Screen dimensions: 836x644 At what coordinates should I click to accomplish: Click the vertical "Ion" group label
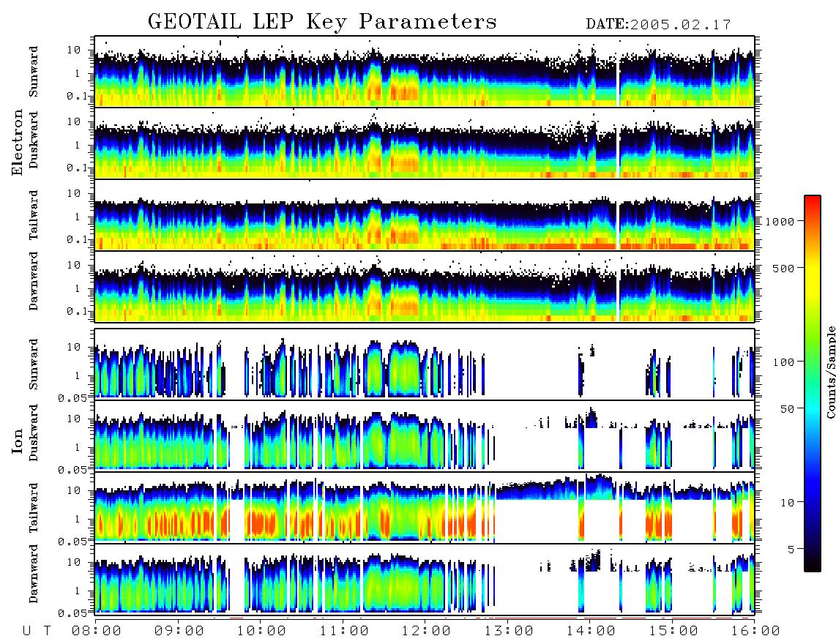pyautogui.click(x=18, y=442)
